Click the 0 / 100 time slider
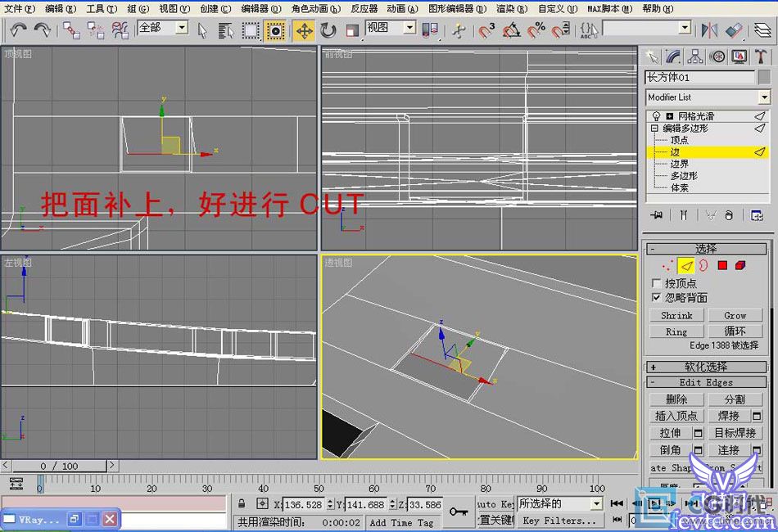The image size is (778, 532). [59, 466]
